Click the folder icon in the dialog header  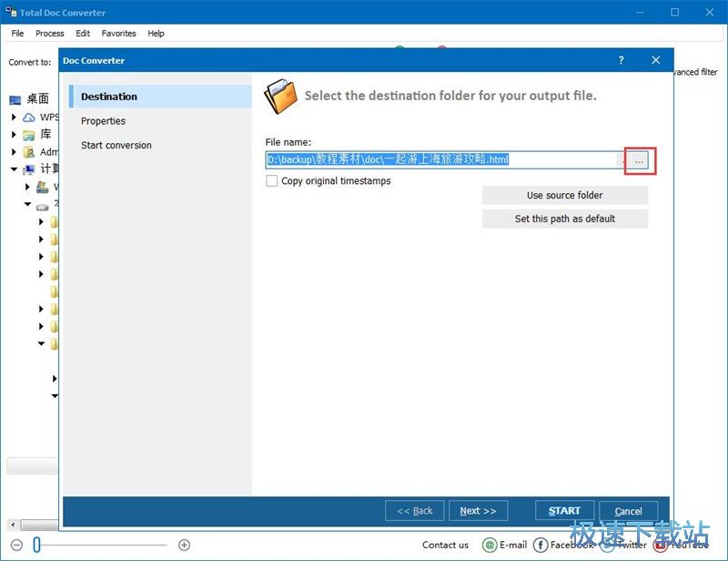tap(281, 96)
